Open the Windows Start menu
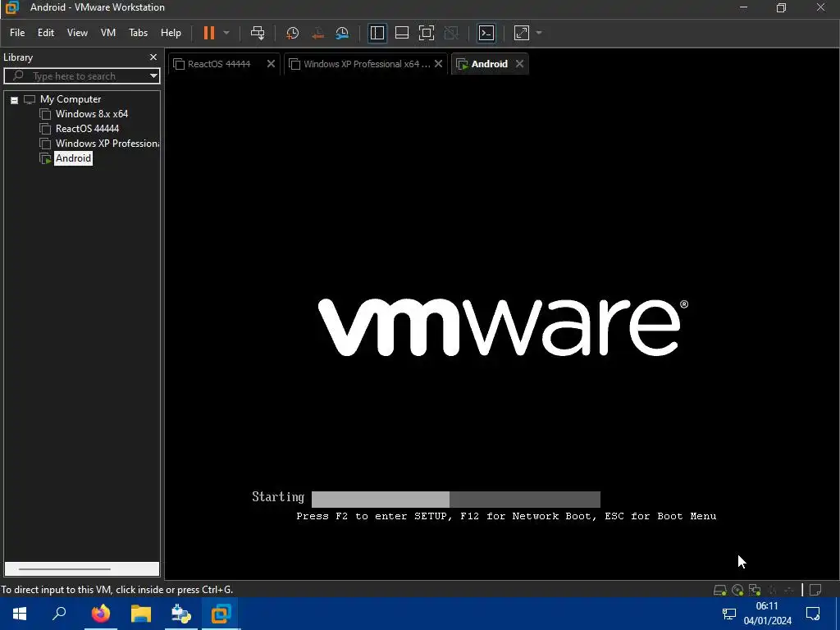Viewport: 840px width, 630px height. (x=20, y=614)
